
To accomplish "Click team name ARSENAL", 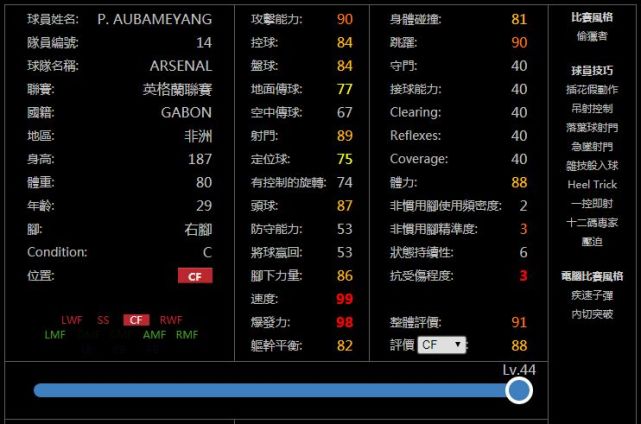I will pyautogui.click(x=181, y=66).
